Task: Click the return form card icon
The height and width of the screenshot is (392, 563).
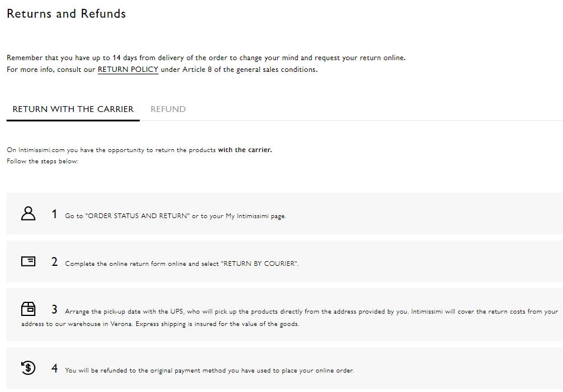Action: (28, 261)
